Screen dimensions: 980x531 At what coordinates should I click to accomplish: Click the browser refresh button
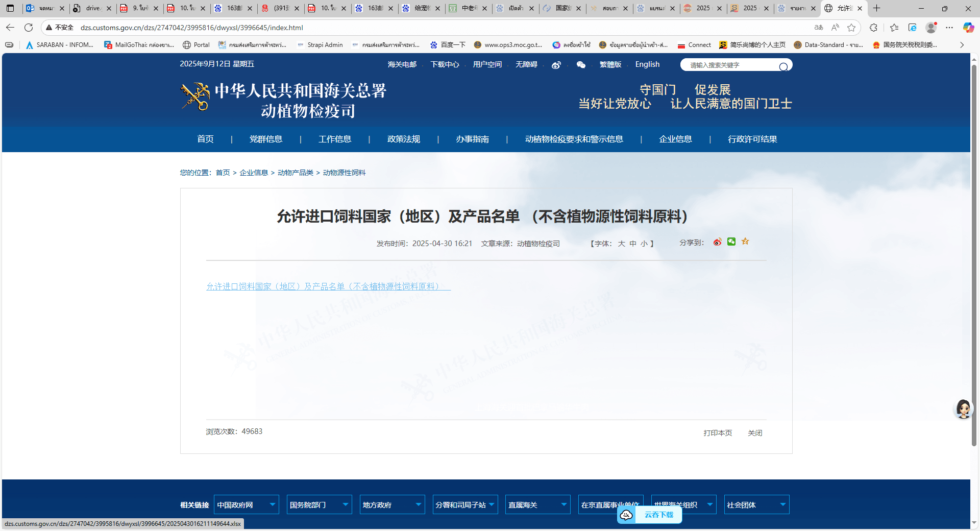tap(29, 28)
